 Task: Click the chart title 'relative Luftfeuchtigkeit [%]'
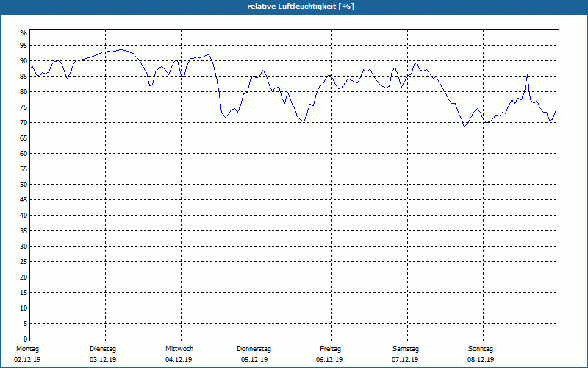301,7
